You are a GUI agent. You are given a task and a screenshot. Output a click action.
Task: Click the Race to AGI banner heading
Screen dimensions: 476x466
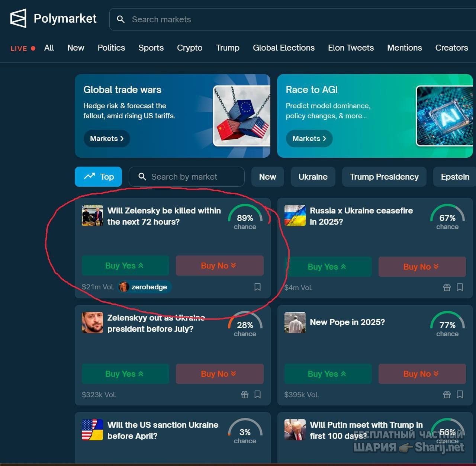point(312,90)
